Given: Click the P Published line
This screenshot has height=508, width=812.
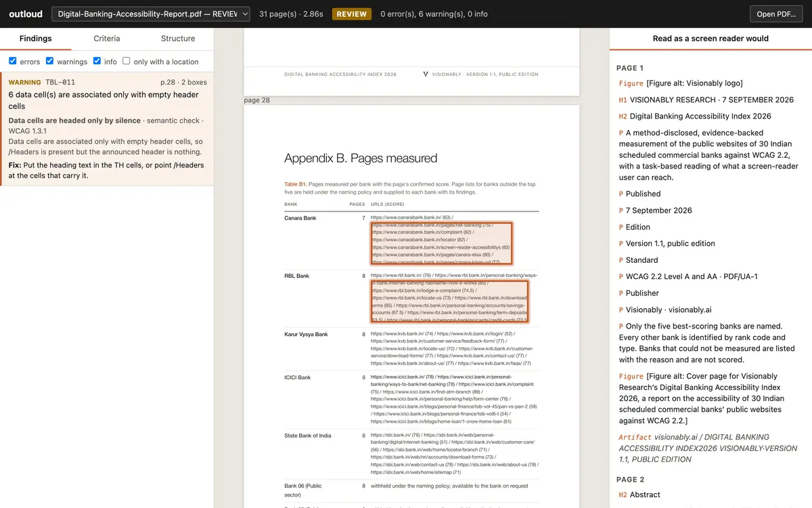Looking at the screenshot, I should coord(639,194).
